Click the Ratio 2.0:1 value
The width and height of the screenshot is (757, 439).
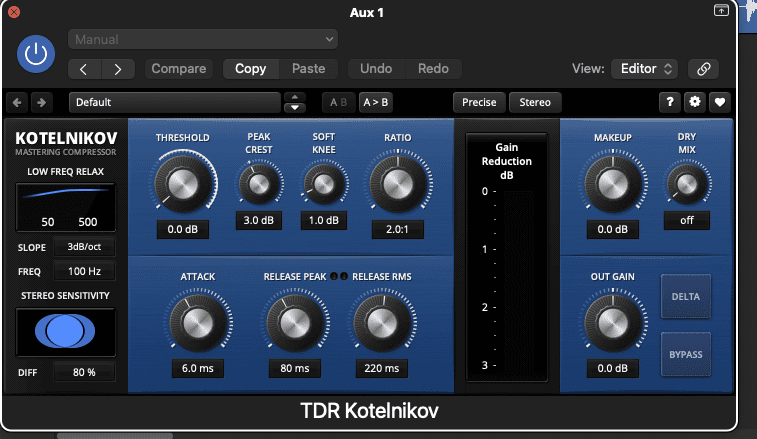(x=397, y=229)
